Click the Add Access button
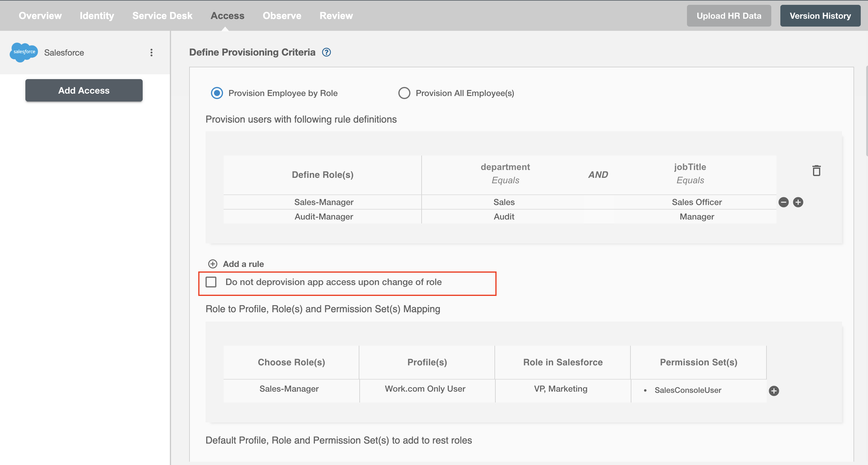The height and width of the screenshot is (465, 868). tap(84, 90)
